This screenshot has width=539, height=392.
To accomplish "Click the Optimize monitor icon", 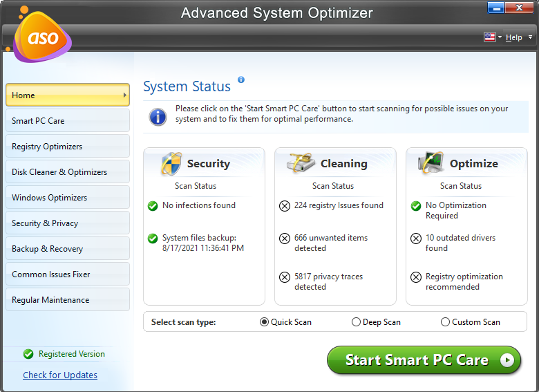I will 431,164.
